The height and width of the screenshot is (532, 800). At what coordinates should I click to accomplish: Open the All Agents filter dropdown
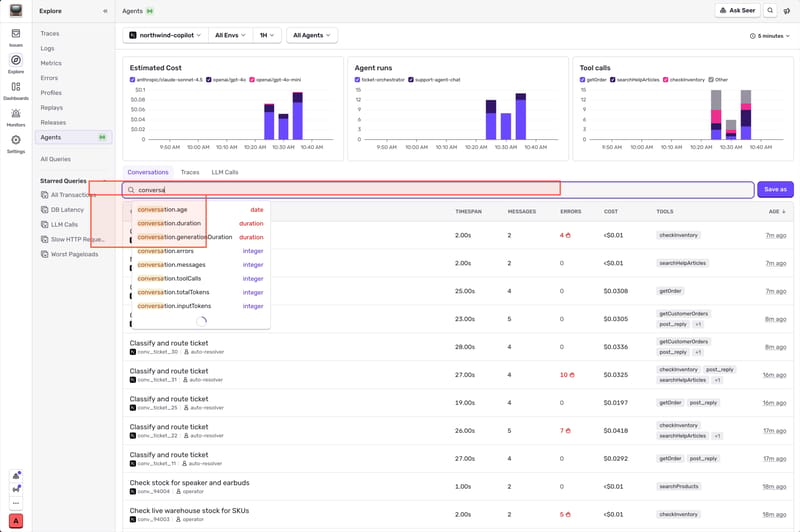tap(312, 35)
